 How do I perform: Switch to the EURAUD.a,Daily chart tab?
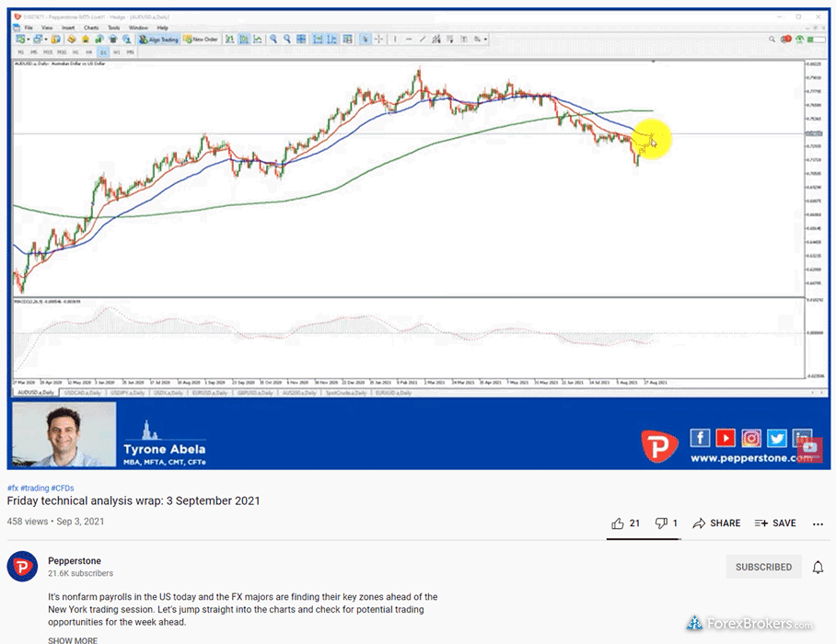pyautogui.click(x=394, y=393)
